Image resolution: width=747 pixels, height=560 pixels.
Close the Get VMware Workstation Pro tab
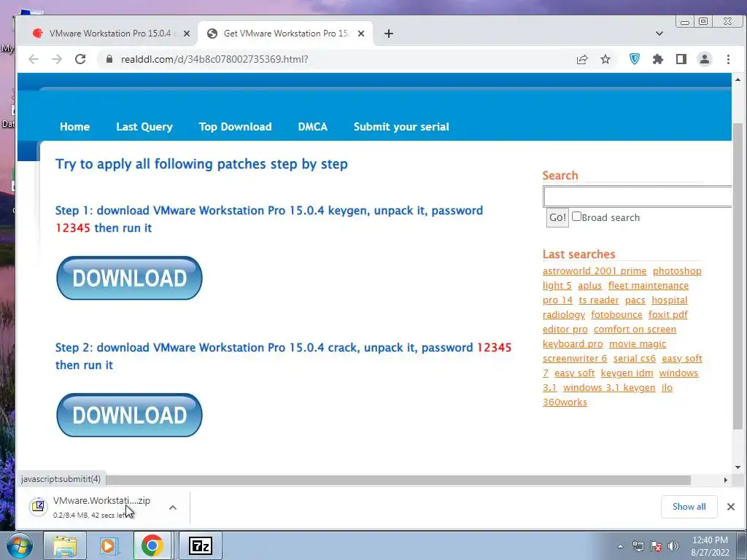tap(361, 34)
